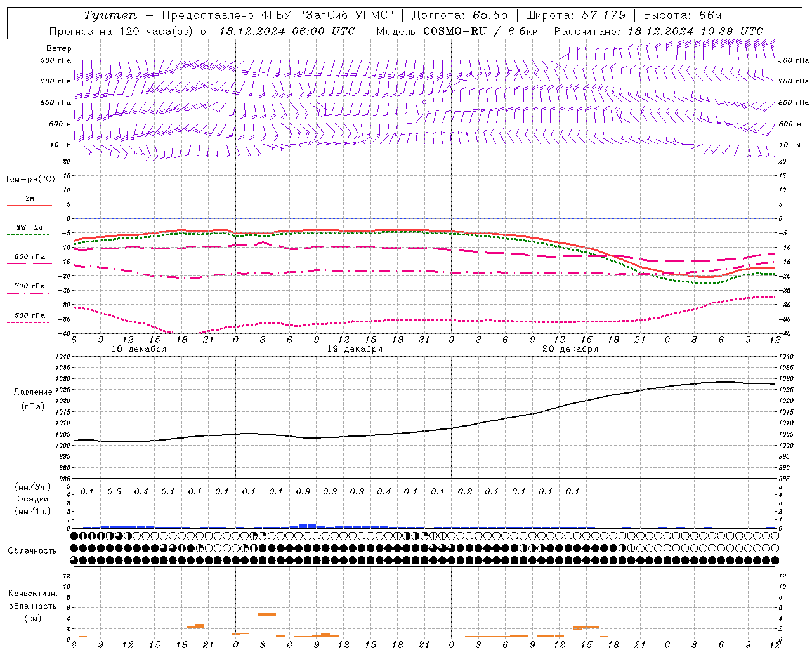
Task: Click the '20 декабря' date label
Action: [570, 349]
